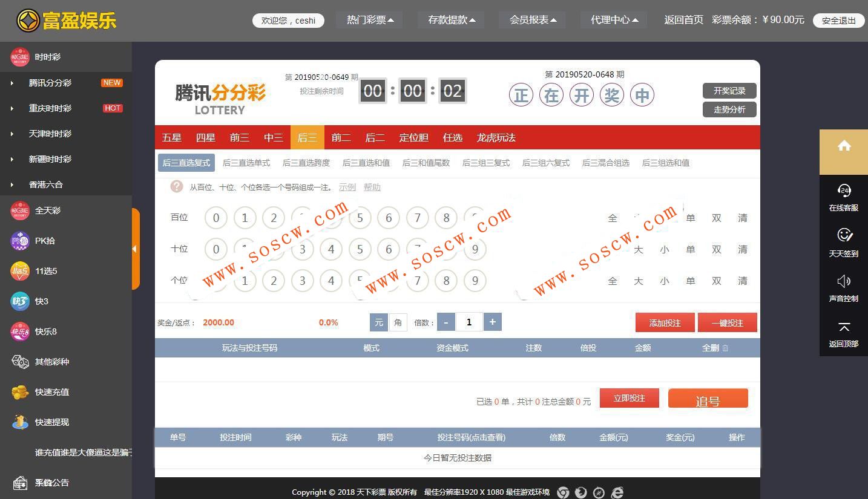This screenshot has width=868, height=499.
Task: Click 追号 orange button
Action: 708,399
